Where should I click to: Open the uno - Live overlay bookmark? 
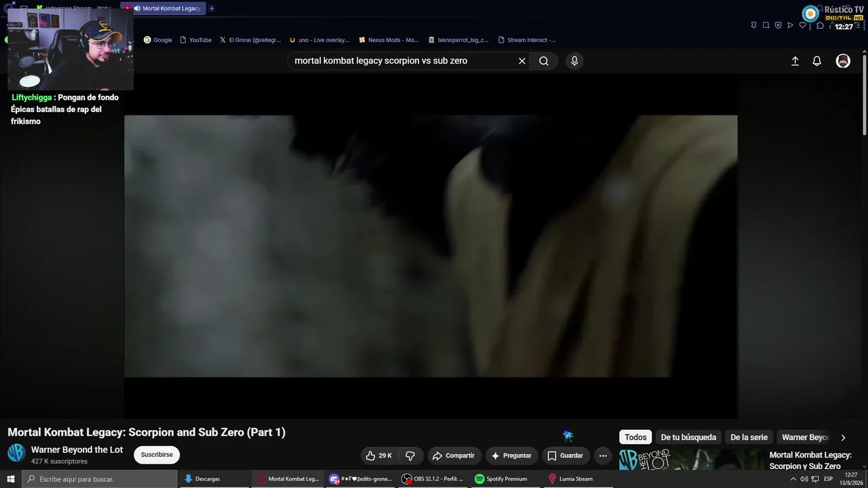click(x=319, y=40)
